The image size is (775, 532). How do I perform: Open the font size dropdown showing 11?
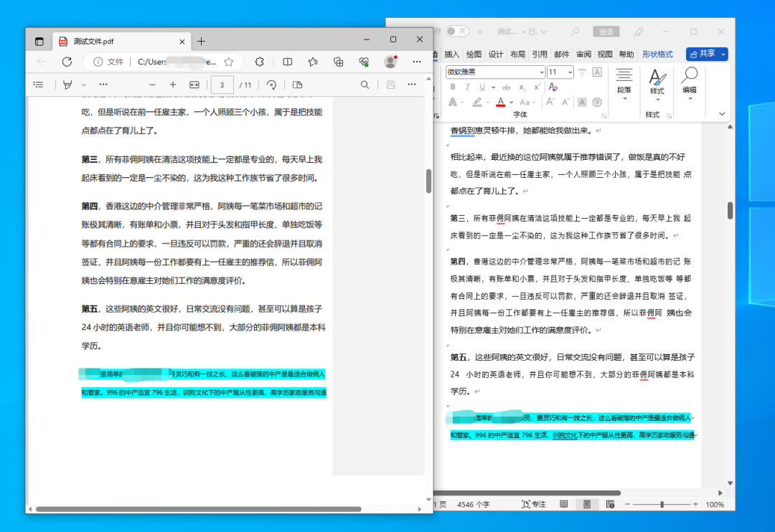click(x=570, y=72)
